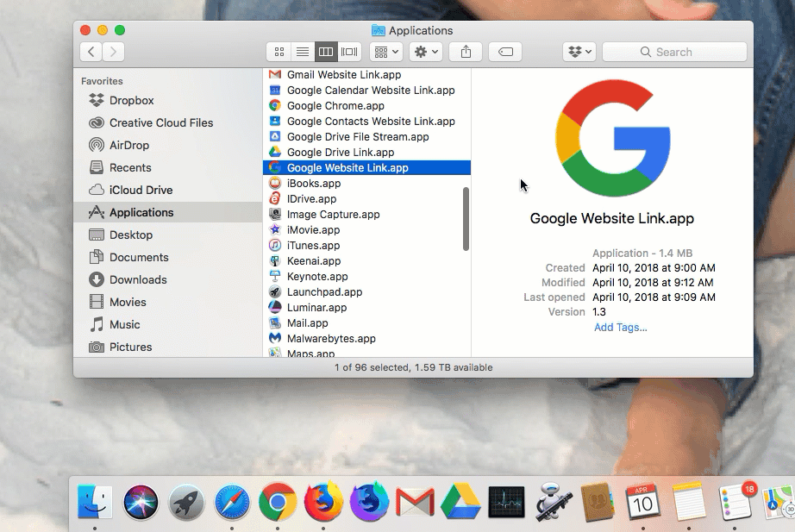
Task: Switch to Cover Flow view button
Action: tap(349, 52)
